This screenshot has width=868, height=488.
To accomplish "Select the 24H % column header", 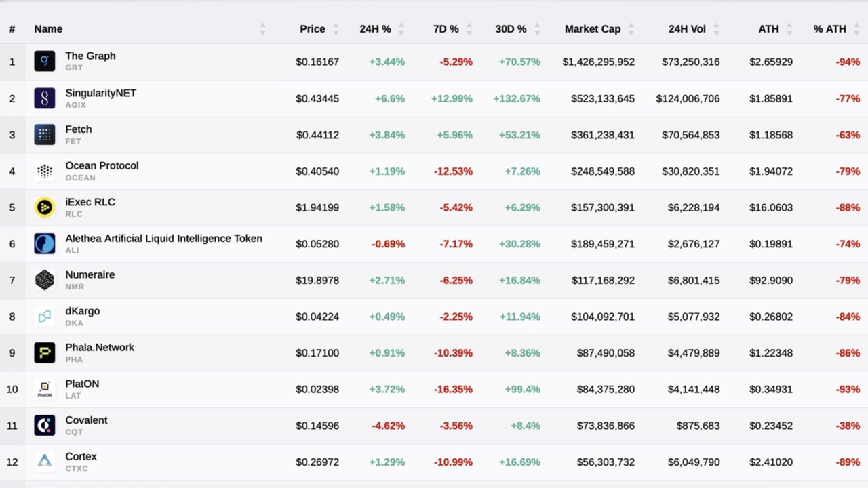I will tap(374, 29).
